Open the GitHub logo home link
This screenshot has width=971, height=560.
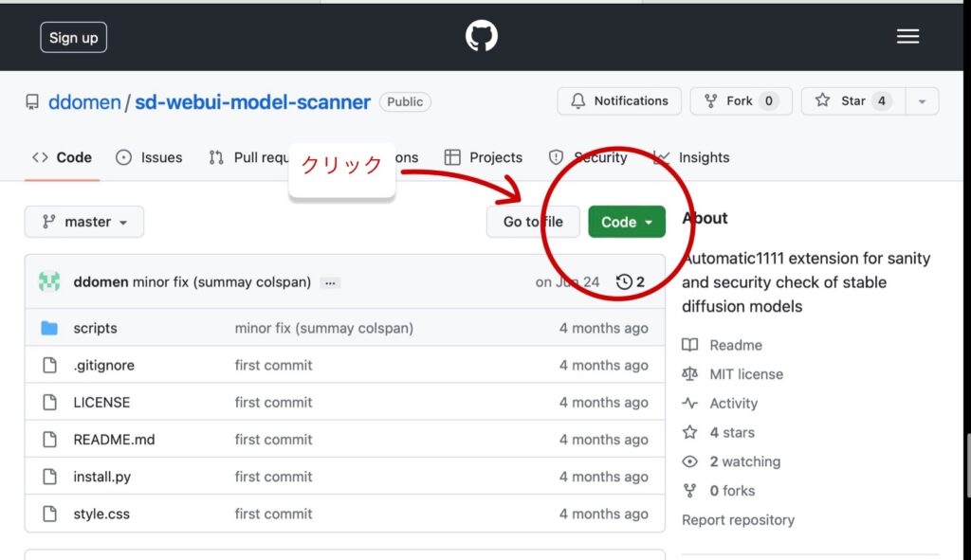(481, 36)
